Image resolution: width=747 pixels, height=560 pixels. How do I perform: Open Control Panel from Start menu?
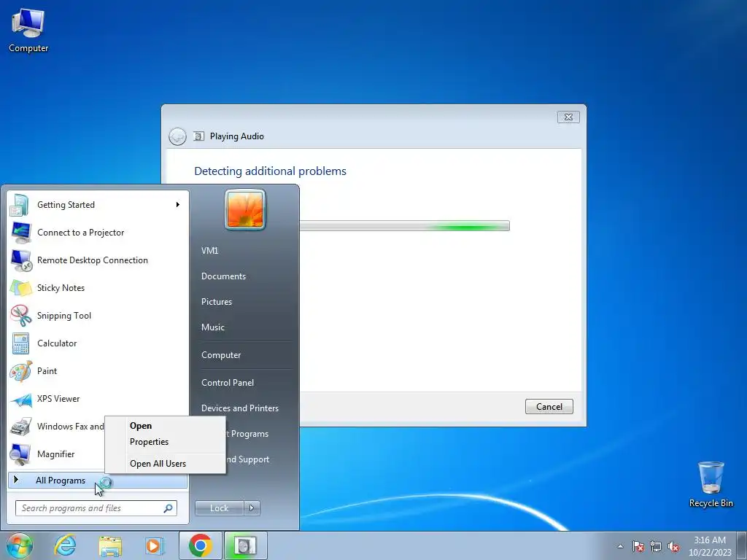click(x=228, y=383)
